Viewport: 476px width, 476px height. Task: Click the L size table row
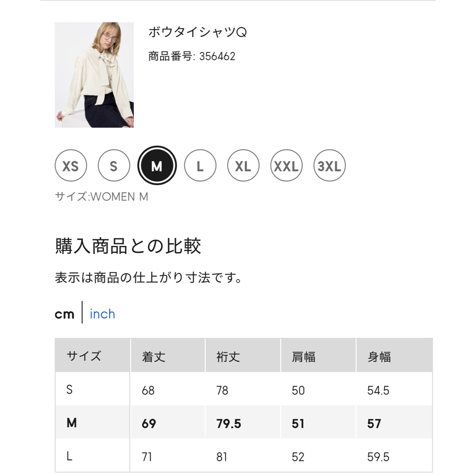click(244, 456)
